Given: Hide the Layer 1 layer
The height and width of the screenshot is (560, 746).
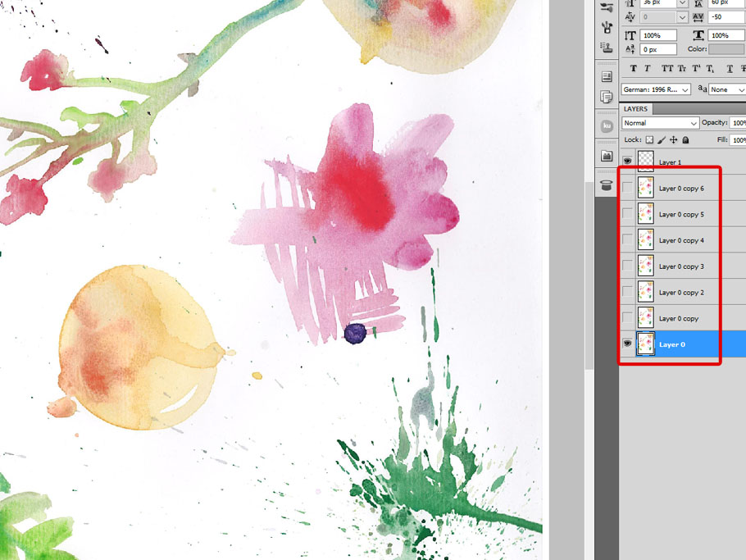Looking at the screenshot, I should pos(627,162).
